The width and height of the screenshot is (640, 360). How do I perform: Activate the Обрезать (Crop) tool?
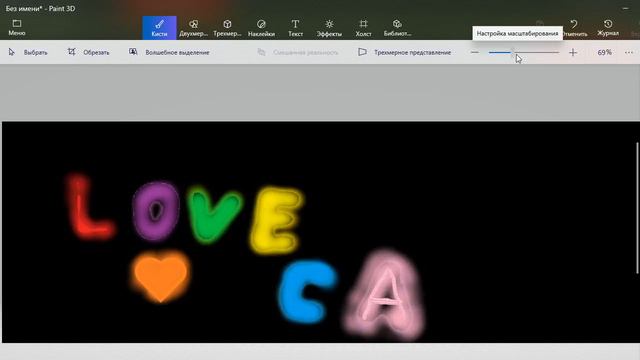89,52
